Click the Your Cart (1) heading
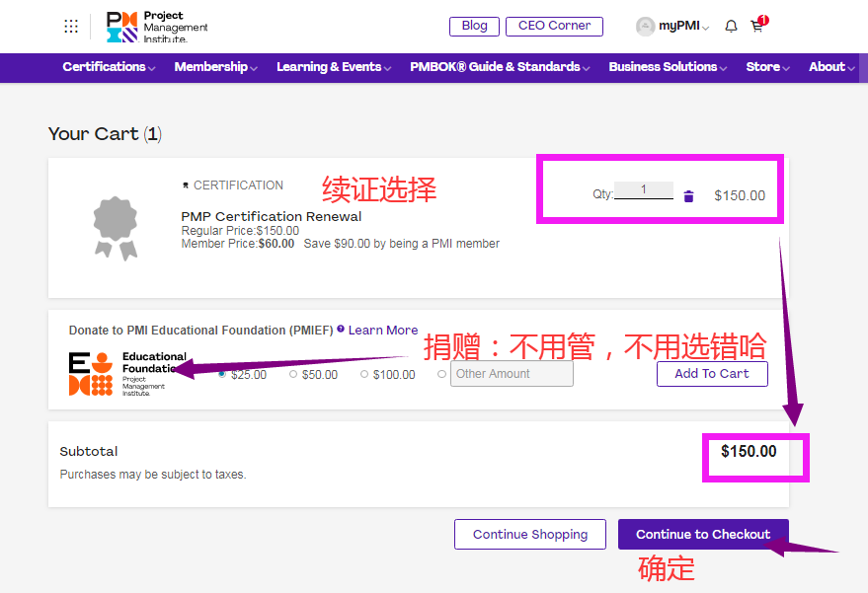This screenshot has width=868, height=593. pyautogui.click(x=106, y=134)
